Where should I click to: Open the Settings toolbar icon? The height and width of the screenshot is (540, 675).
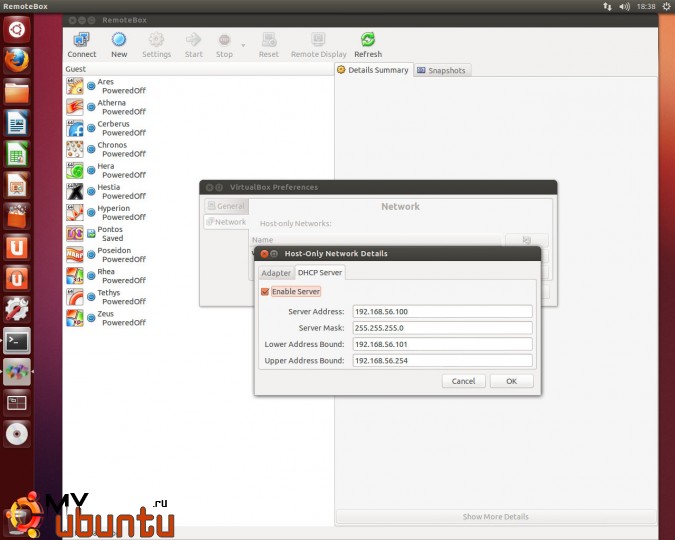pyautogui.click(x=156, y=41)
